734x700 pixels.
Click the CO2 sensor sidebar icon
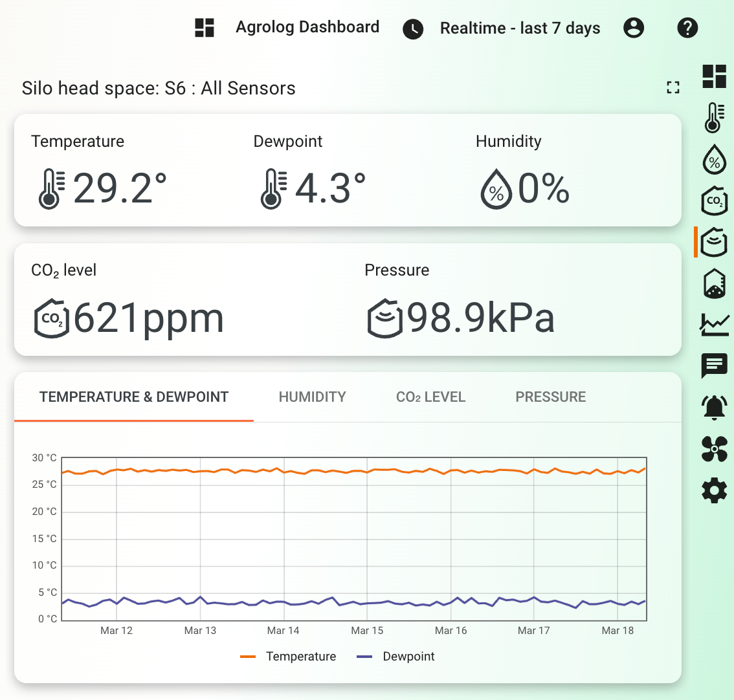[714, 201]
